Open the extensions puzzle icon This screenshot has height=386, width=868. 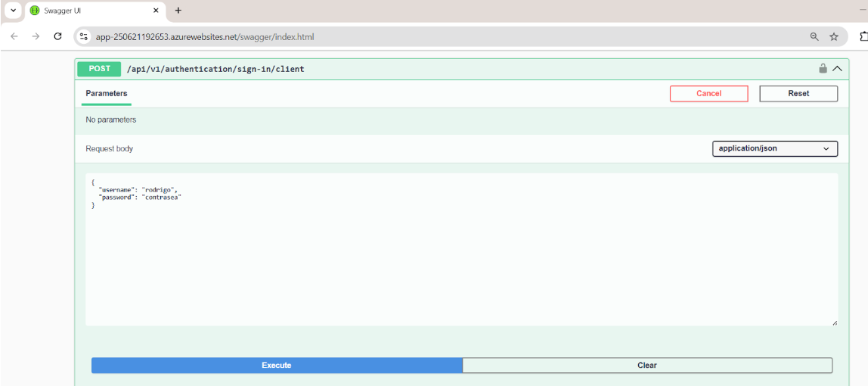863,36
